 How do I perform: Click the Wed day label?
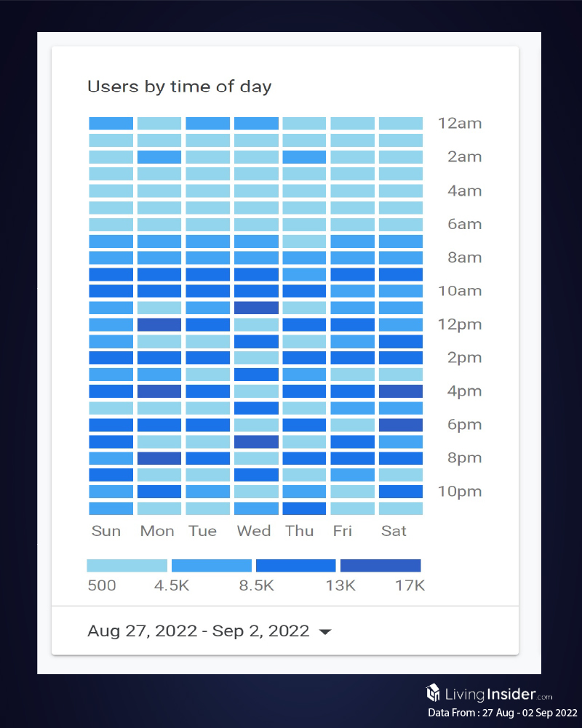254,531
